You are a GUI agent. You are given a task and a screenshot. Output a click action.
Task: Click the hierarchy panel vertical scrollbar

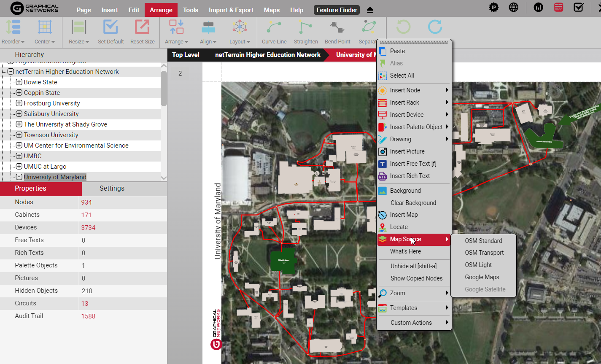[x=164, y=89]
